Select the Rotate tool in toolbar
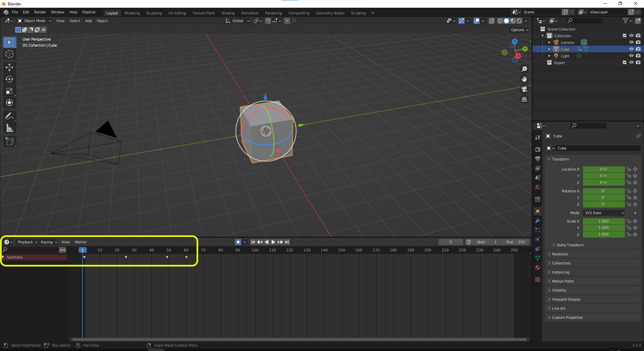The width and height of the screenshot is (644, 351). pyautogui.click(x=9, y=79)
